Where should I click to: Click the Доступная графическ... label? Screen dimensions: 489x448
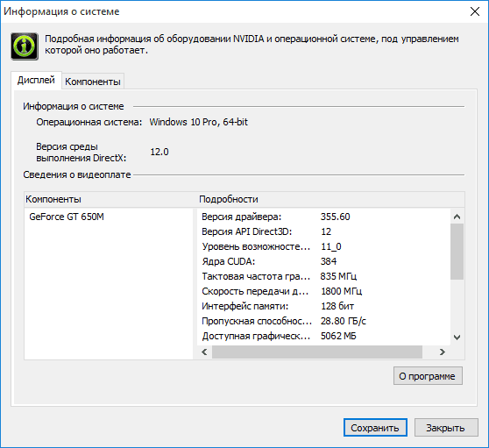(x=256, y=336)
